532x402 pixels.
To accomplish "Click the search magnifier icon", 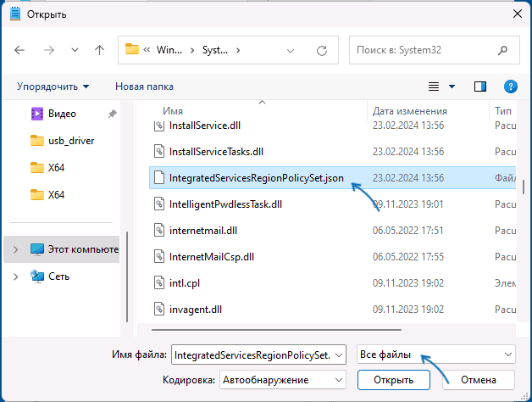I will tap(504, 50).
